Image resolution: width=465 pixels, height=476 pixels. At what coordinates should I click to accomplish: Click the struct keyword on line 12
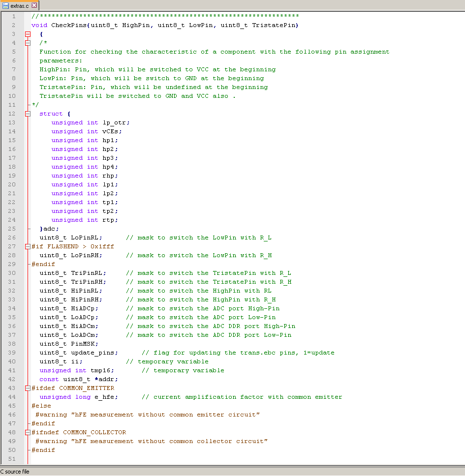click(x=51, y=114)
